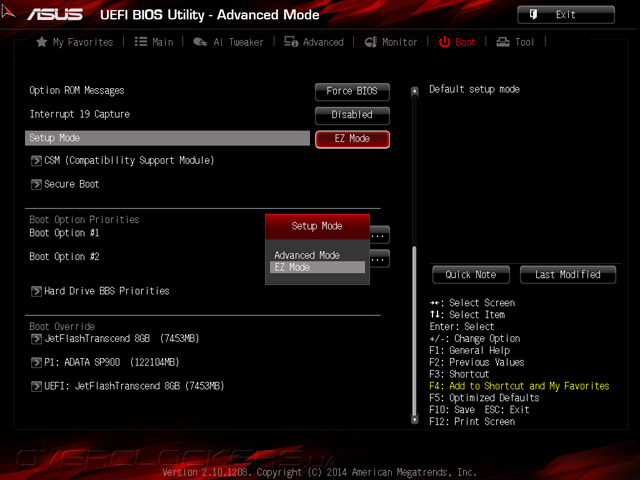Open the Tool tab

515,42
